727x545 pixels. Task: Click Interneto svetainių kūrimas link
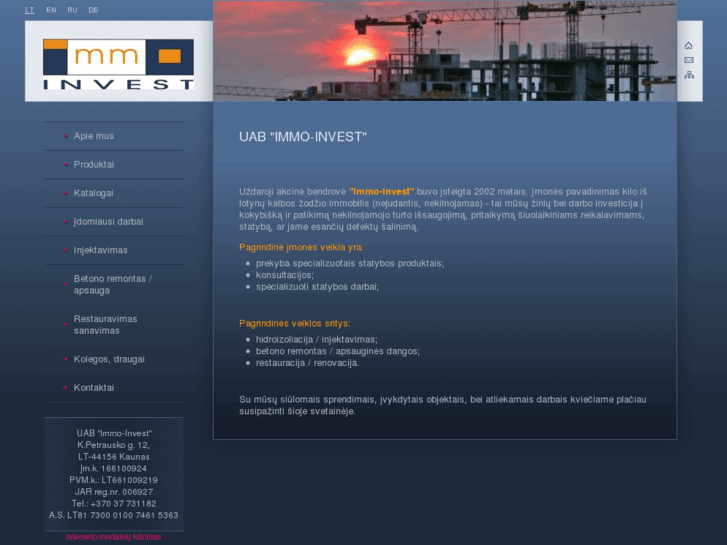click(114, 537)
